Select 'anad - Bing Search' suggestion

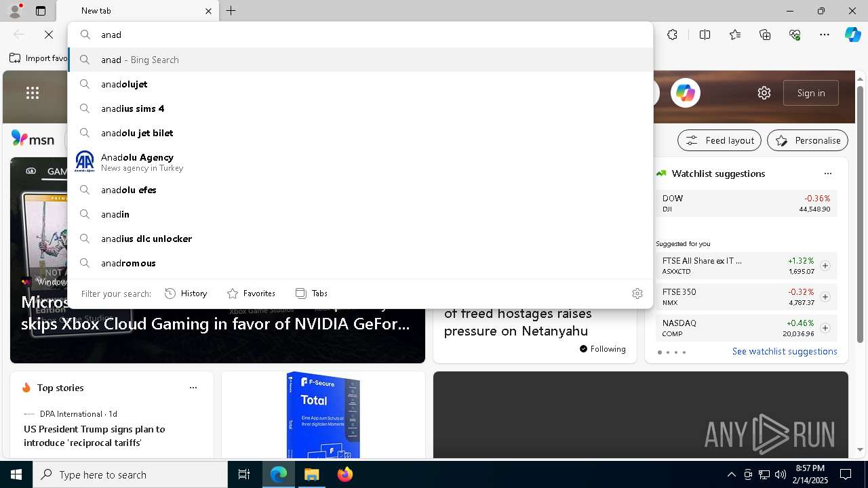pyautogui.click(x=360, y=60)
